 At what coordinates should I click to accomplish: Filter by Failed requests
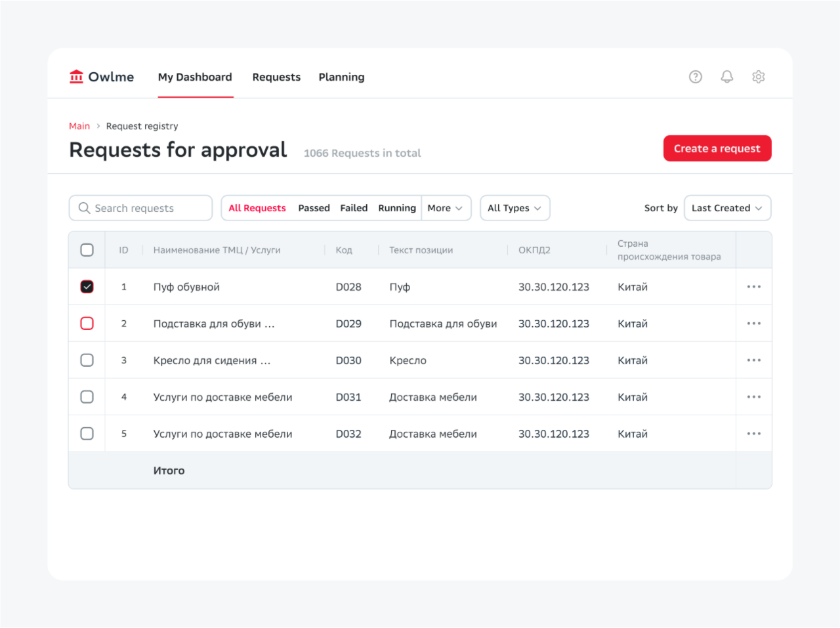click(x=354, y=208)
